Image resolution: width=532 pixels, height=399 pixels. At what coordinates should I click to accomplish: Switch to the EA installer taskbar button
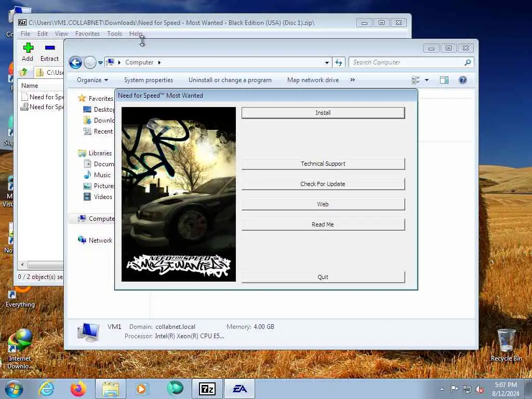tap(240, 389)
